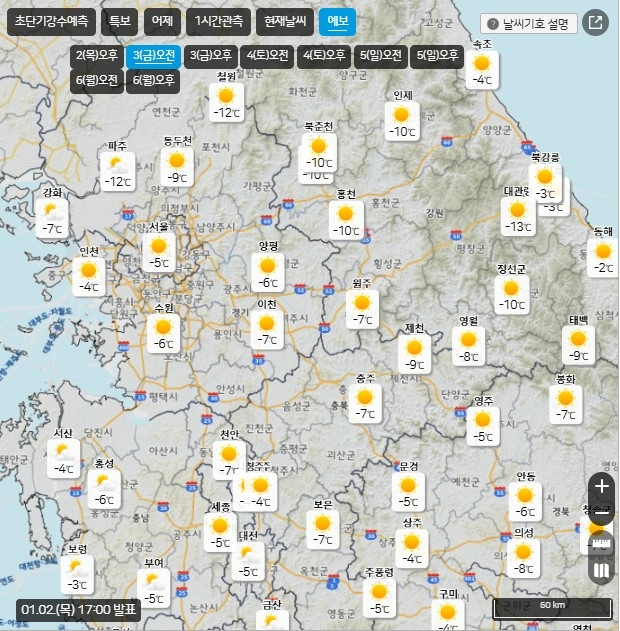The image size is (620, 631).
Task: Select the ruler distance measure tool
Action: point(601,544)
